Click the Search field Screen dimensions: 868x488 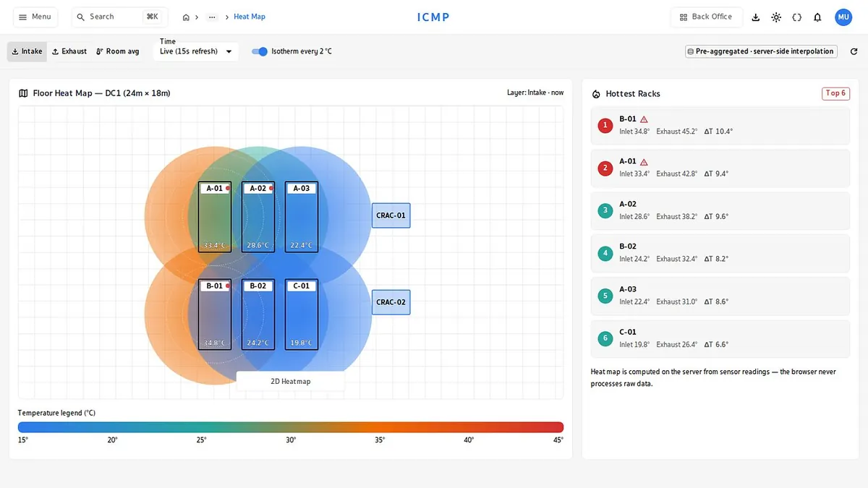coord(119,17)
